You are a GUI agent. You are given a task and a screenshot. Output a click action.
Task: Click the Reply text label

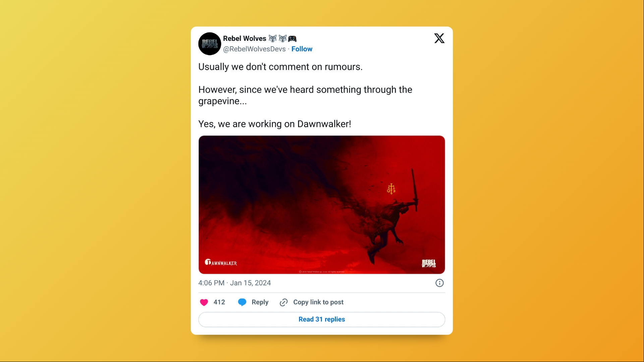coord(260,302)
